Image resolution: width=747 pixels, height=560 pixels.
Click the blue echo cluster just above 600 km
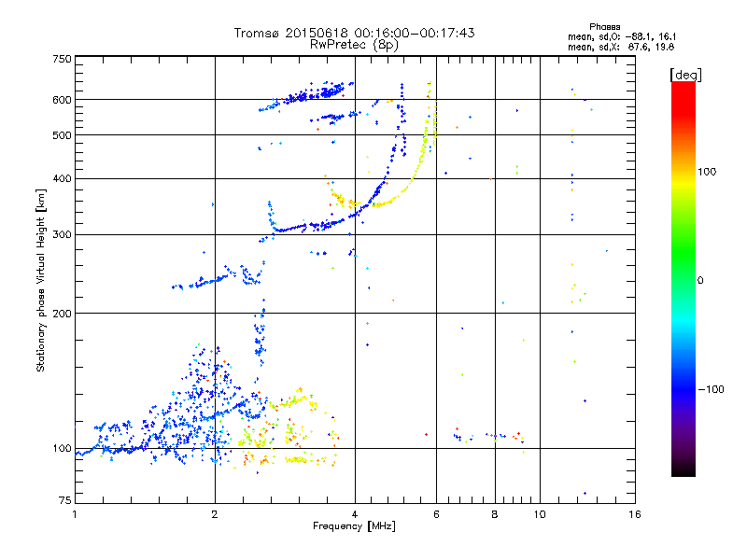[x=312, y=95]
